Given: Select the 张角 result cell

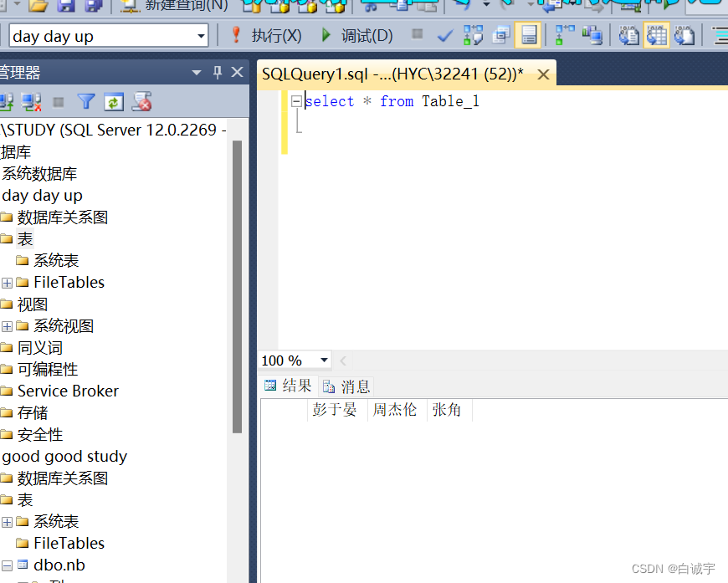Looking at the screenshot, I should coord(449,410).
